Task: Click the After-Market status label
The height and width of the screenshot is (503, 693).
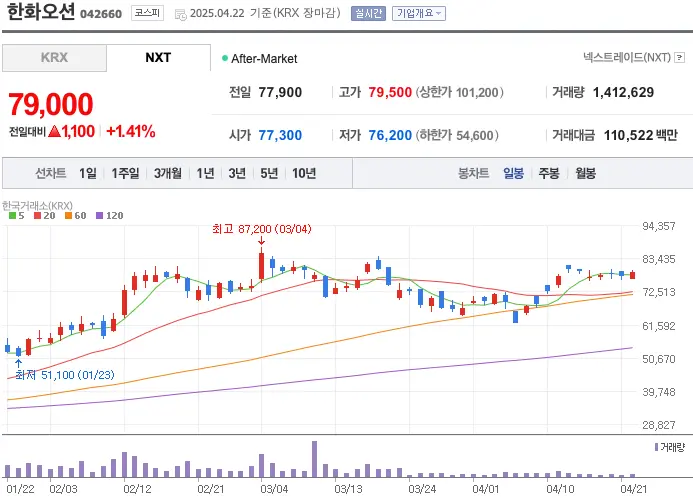Action: [264, 59]
